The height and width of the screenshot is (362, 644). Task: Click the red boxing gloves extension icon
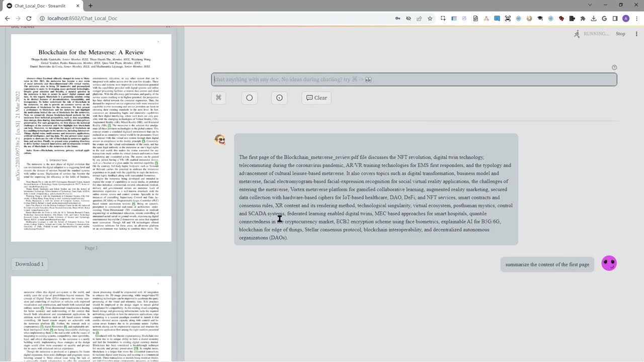(561, 19)
